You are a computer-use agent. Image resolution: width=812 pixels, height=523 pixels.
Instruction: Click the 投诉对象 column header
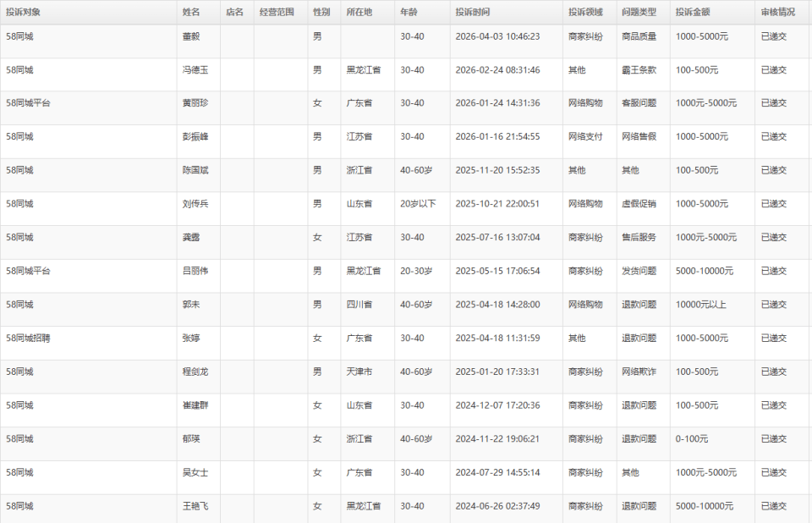88,12
